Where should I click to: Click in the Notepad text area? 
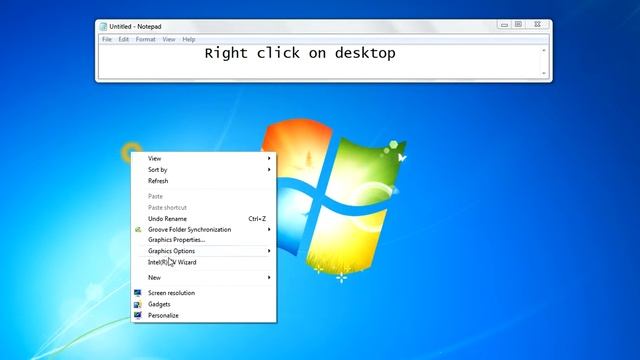pyautogui.click(x=319, y=61)
